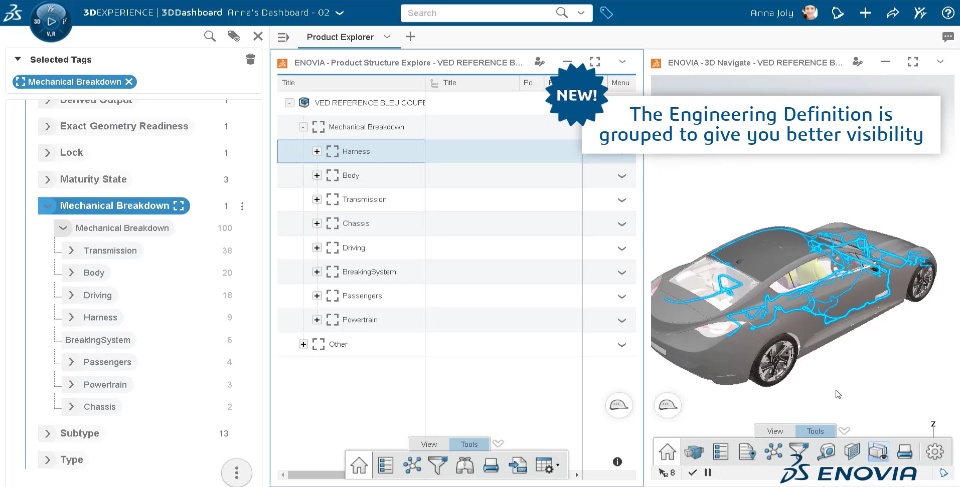Screen dimensions: 960x487
Task: Open the three-dot menu beside Mechanical Breakdown tag
Action: point(242,206)
